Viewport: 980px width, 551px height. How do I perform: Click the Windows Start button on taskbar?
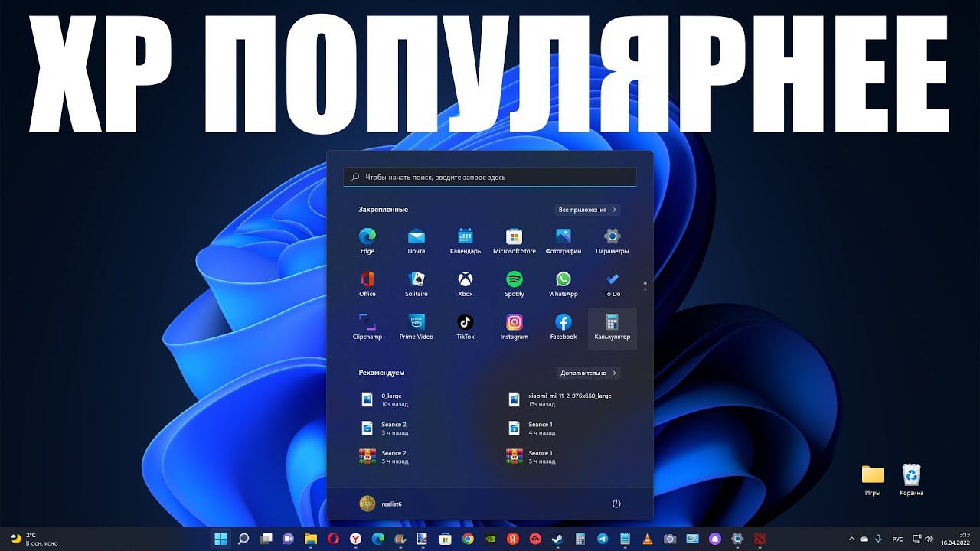pos(220,539)
